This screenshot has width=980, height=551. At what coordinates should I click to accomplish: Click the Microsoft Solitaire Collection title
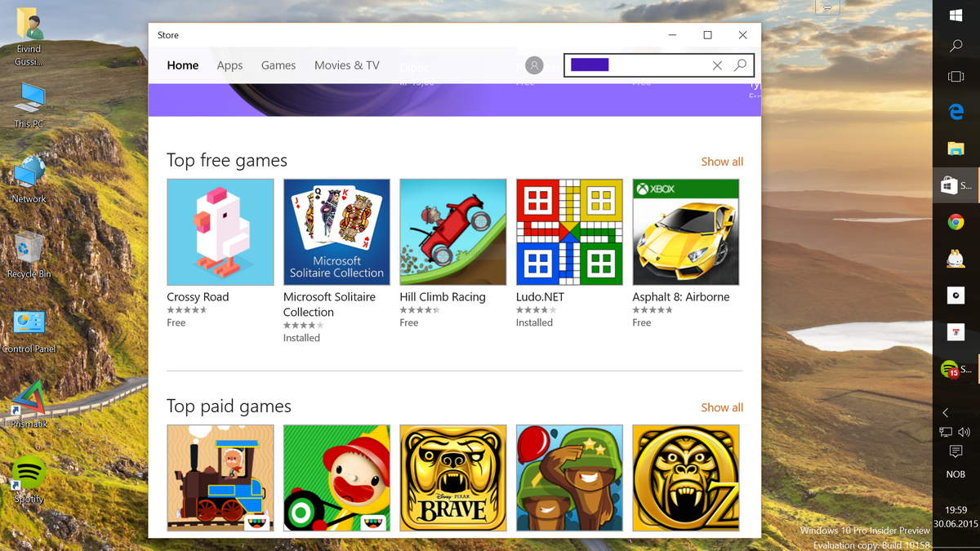pyautogui.click(x=329, y=304)
